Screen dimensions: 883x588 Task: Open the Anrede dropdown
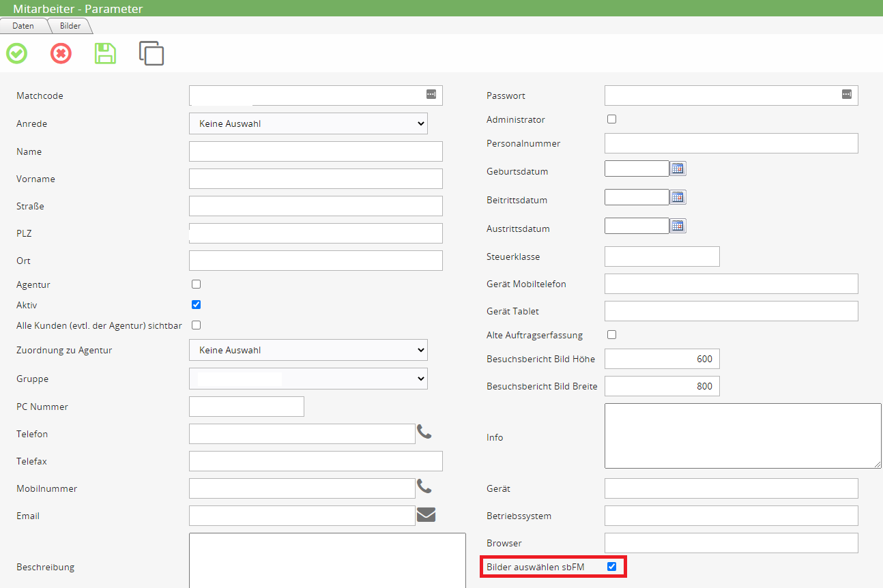click(308, 123)
